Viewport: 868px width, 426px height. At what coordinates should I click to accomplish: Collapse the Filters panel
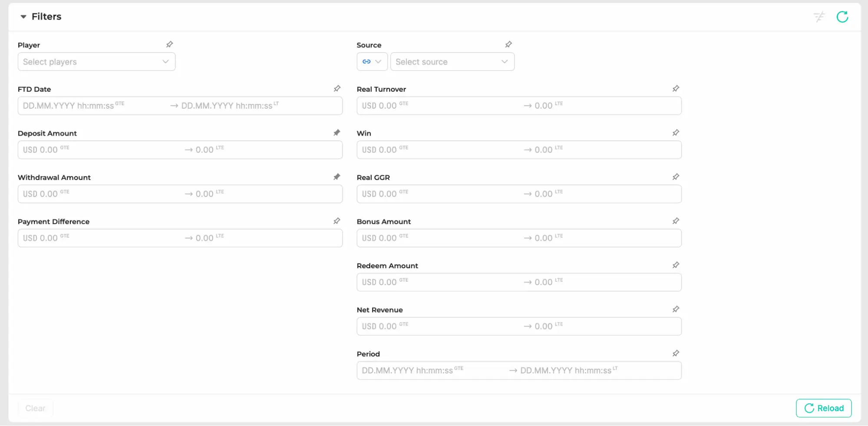pyautogui.click(x=23, y=17)
